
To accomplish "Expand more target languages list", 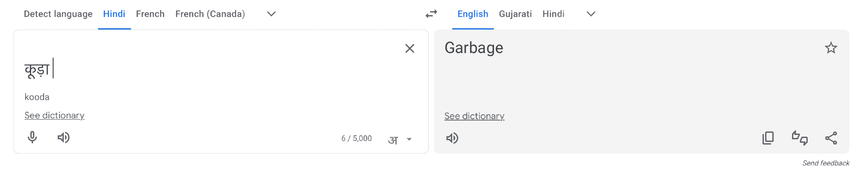I will pyautogui.click(x=591, y=14).
